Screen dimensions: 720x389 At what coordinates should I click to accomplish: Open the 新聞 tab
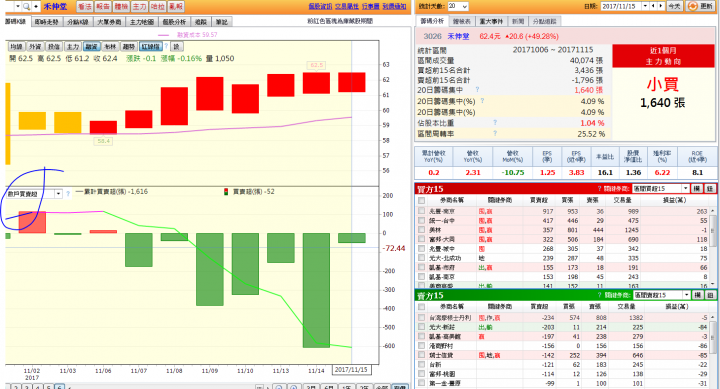[518, 21]
